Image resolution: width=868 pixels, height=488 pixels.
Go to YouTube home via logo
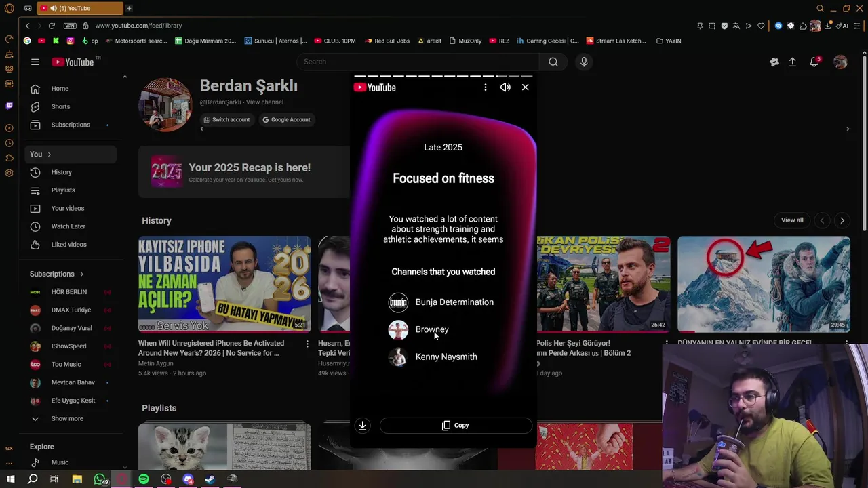pos(73,62)
